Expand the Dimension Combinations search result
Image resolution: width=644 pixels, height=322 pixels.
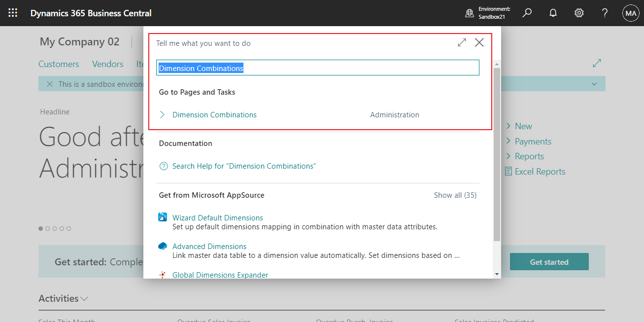point(163,114)
